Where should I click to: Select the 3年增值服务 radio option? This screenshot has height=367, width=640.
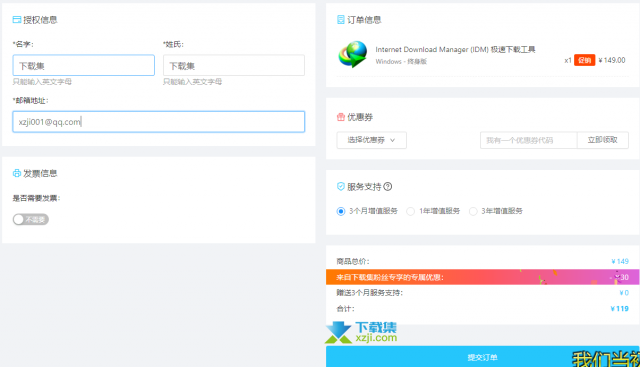(473, 211)
